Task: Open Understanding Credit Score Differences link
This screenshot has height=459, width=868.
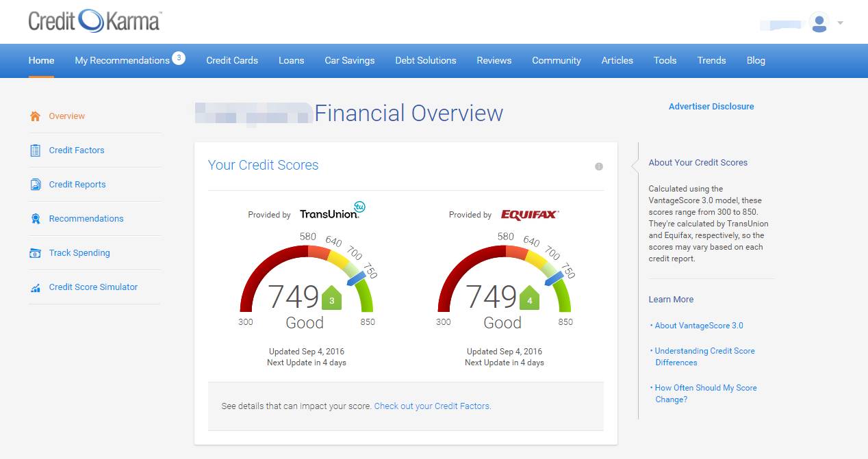Action: (705, 356)
